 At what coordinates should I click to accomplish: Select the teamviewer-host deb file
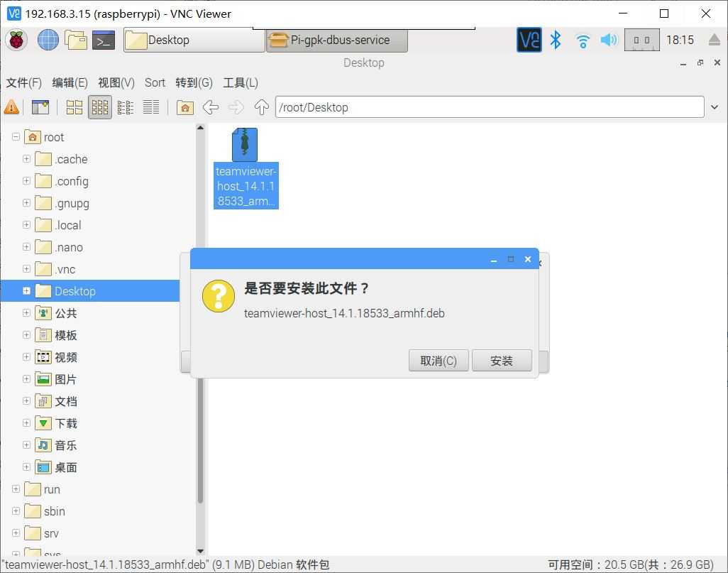[246, 168]
